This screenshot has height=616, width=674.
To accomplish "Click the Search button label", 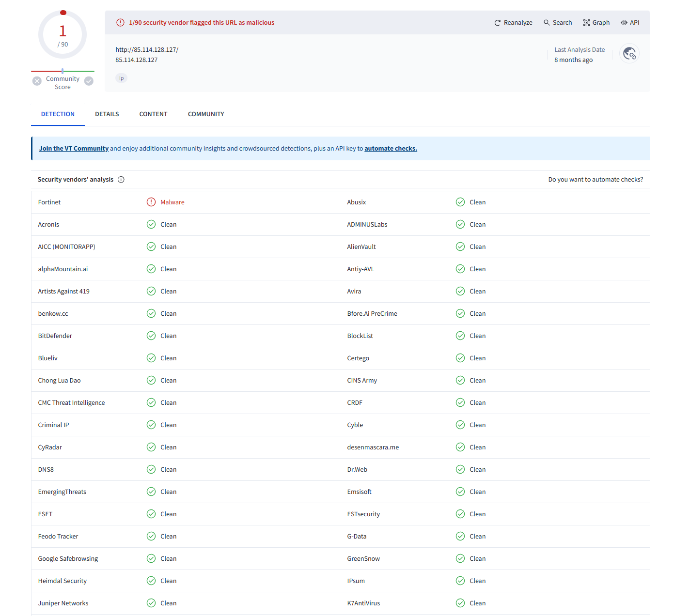I will pyautogui.click(x=562, y=23).
